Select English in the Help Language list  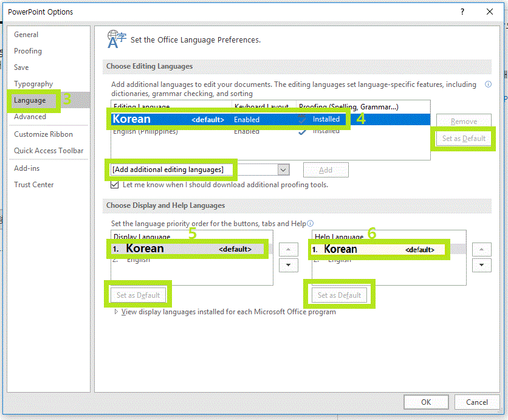tap(389, 260)
